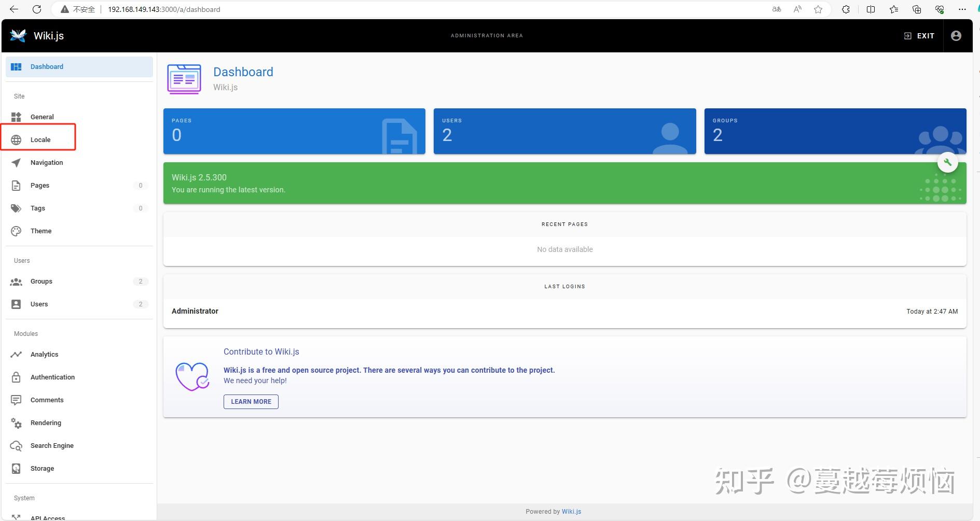Select the Theme palette icon

pyautogui.click(x=16, y=231)
